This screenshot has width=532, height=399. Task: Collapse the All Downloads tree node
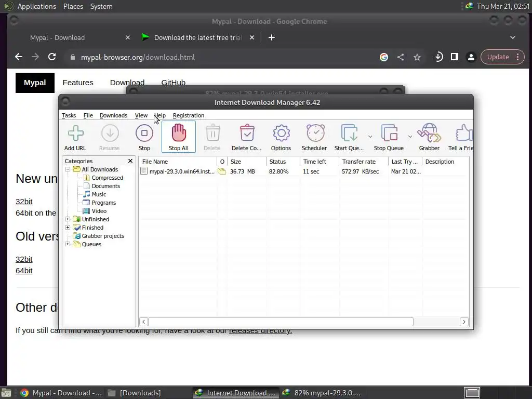tap(68, 169)
